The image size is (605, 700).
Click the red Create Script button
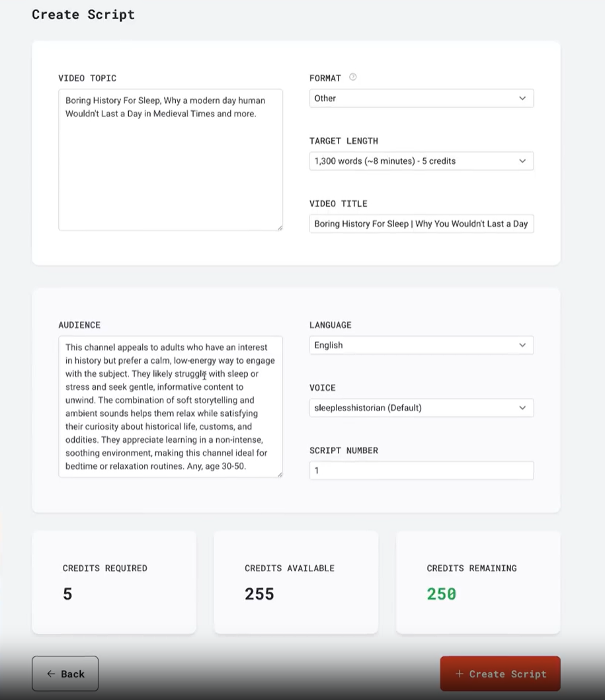pyautogui.click(x=500, y=674)
